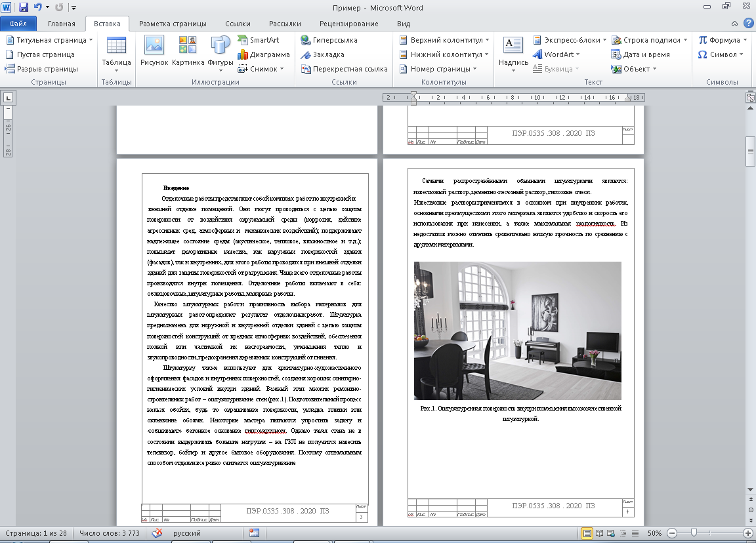The image size is (756, 543).
Task: Add a hyperlink with Гиперссылка
Action: (x=329, y=40)
